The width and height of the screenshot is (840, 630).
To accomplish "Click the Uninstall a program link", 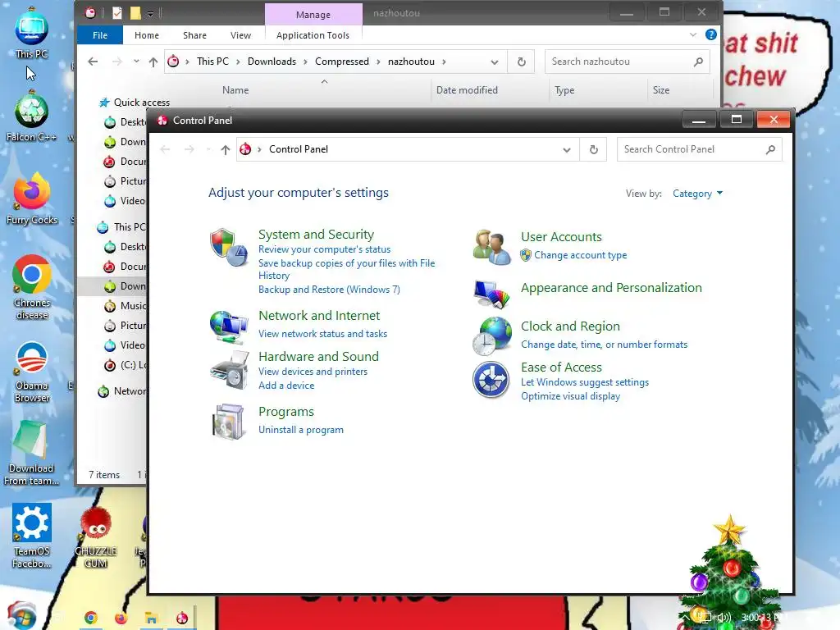I will (300, 430).
